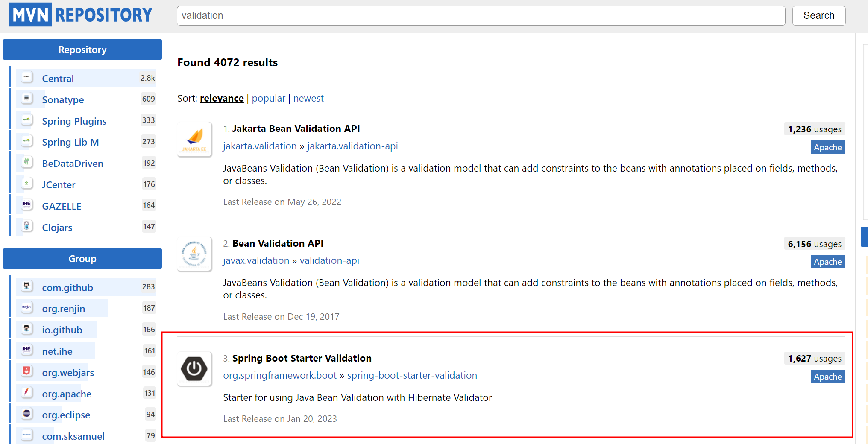This screenshot has width=868, height=444.
Task: Click the Central repository icon
Action: pyautogui.click(x=27, y=77)
